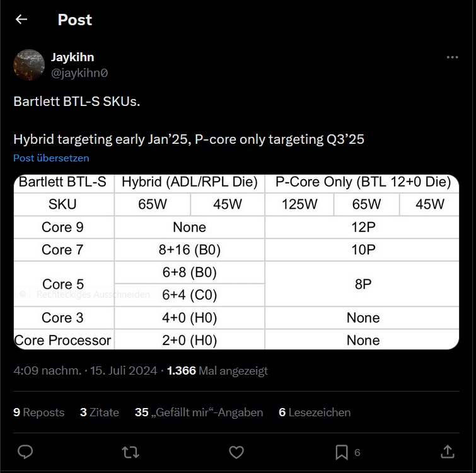Open the @jaykihn0 handle link
476x473 pixels.
(x=79, y=73)
